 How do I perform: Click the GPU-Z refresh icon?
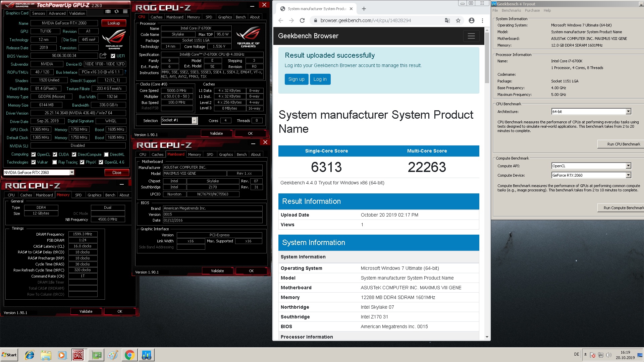(116, 12)
